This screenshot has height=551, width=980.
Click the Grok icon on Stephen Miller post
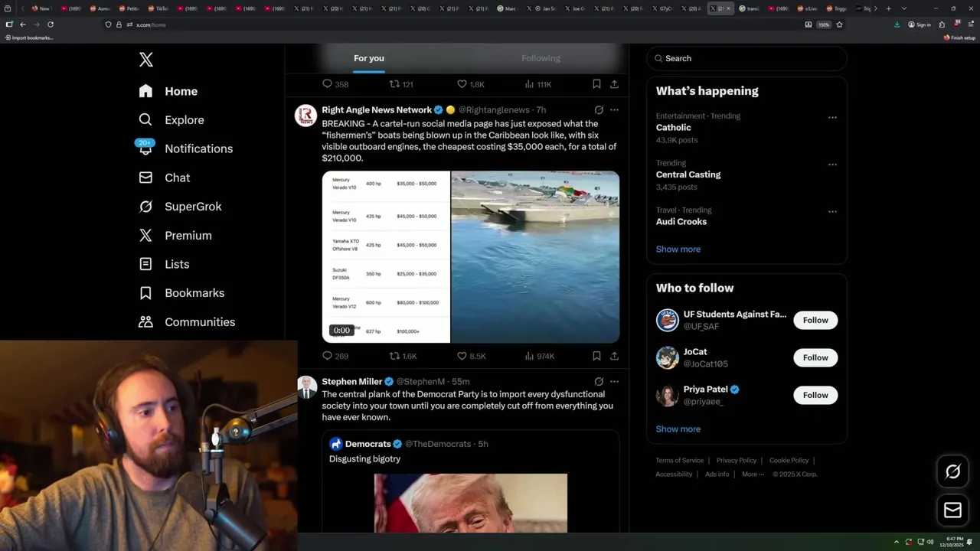(599, 381)
